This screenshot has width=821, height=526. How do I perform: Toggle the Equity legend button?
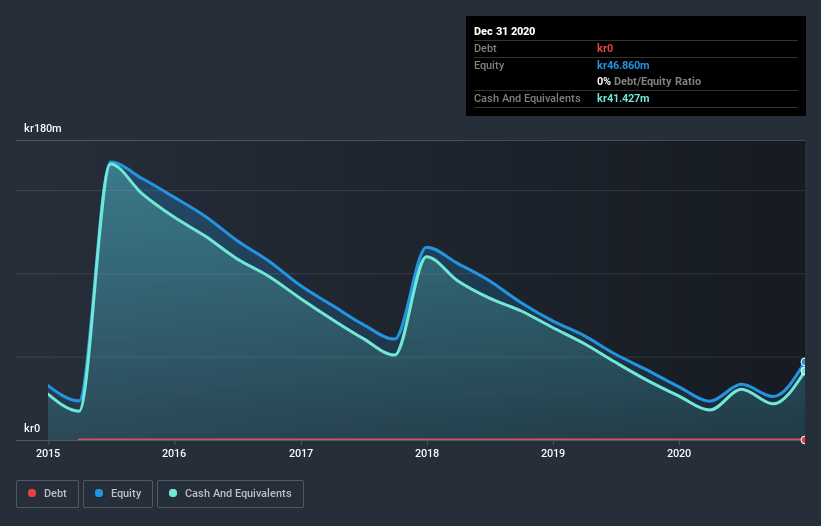tap(118, 494)
